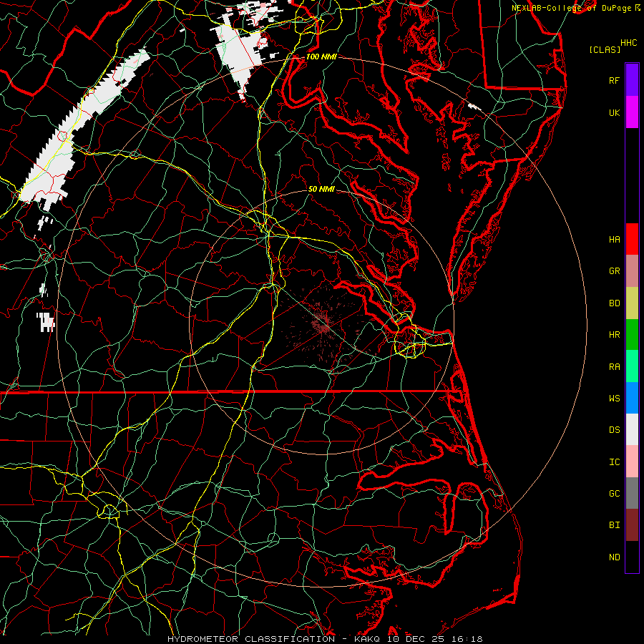Click the GR salmon legend swatch
Screen dimensions: 644x644
tap(632, 270)
